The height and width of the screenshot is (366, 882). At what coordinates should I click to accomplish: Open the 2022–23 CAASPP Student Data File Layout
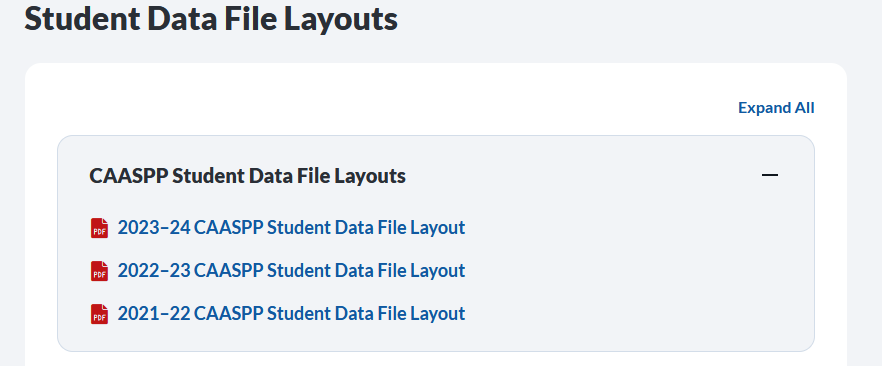(x=291, y=270)
